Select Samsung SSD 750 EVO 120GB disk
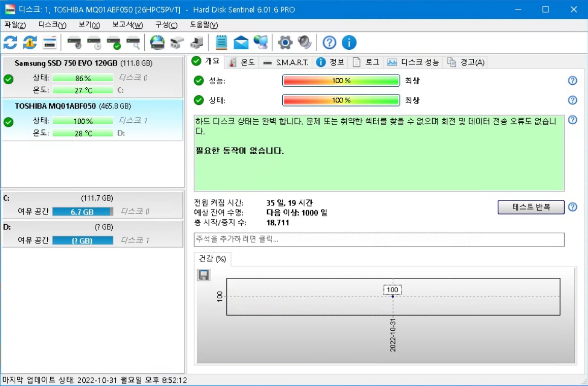Screen dimensions: 588x386 [x=92, y=77]
